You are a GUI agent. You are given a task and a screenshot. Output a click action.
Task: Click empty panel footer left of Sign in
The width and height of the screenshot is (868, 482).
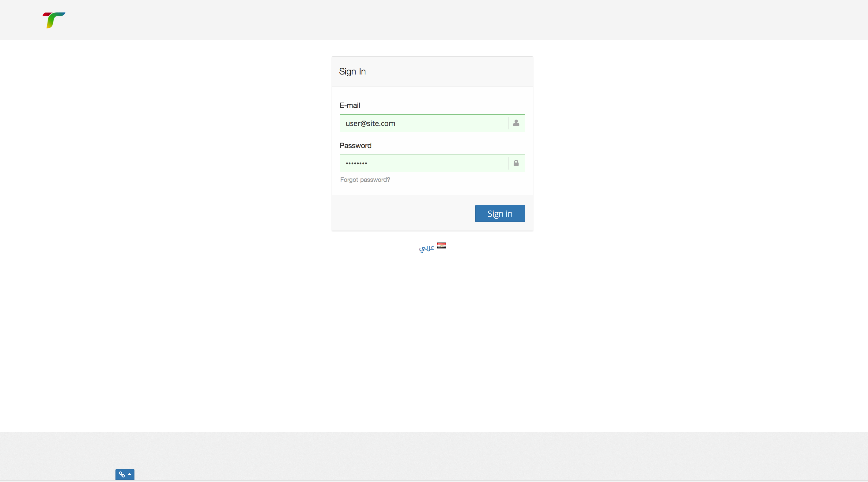[401, 213]
